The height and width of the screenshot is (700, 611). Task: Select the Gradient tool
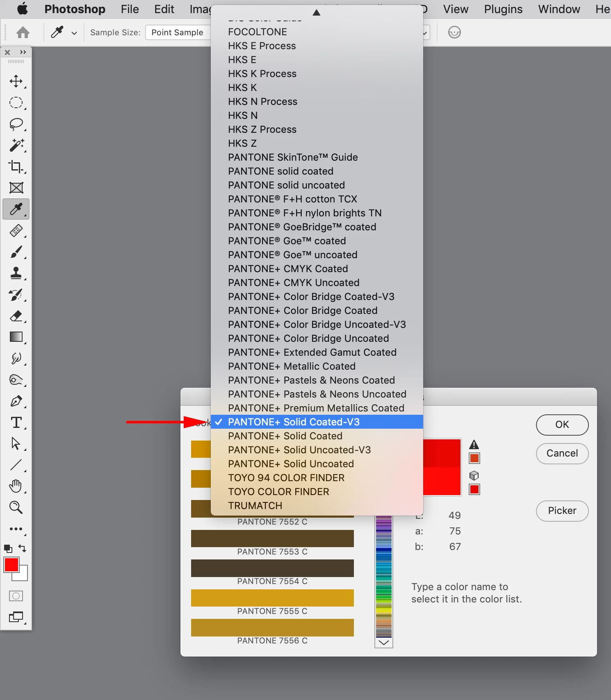[16, 337]
